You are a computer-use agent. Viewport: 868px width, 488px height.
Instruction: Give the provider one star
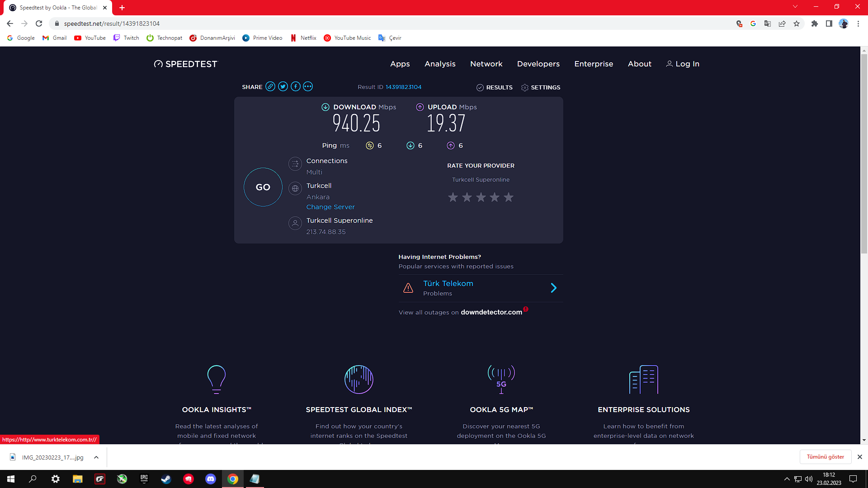point(453,197)
